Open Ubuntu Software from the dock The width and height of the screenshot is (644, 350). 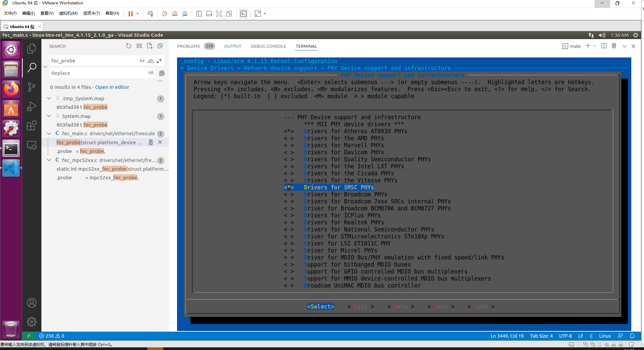coord(11,109)
